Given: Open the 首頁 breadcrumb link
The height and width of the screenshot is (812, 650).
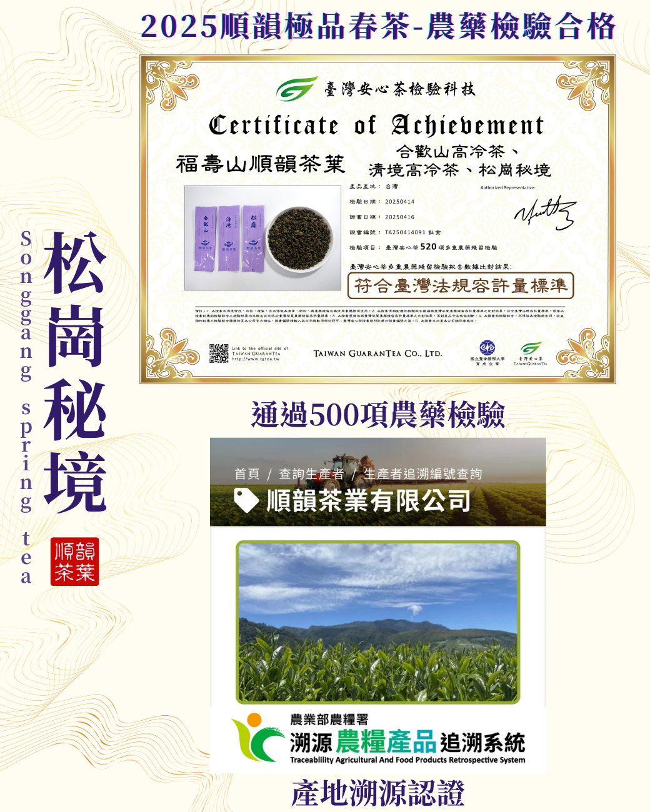Looking at the screenshot, I should [247, 474].
